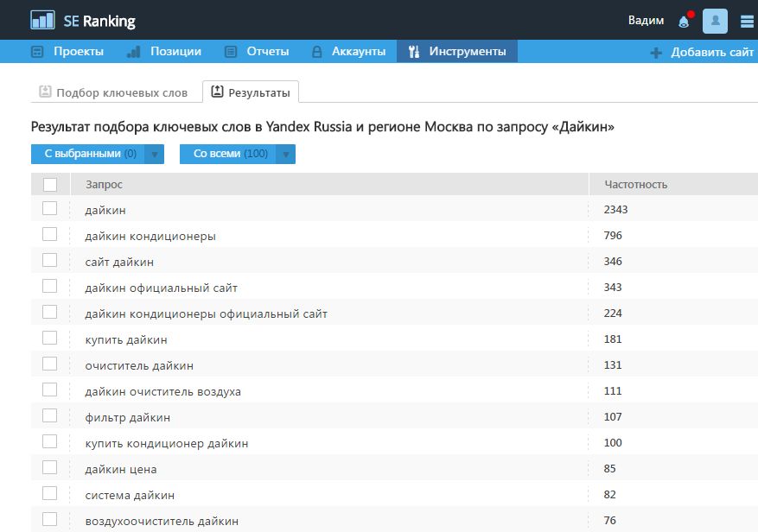758x532 pixels.
Task: Open the hamburger menu icon
Action: [x=747, y=22]
